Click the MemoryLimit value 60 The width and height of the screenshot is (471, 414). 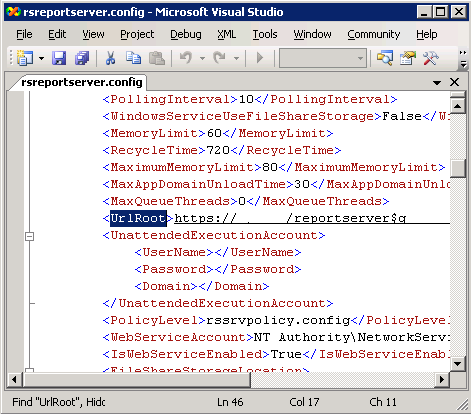coord(214,133)
